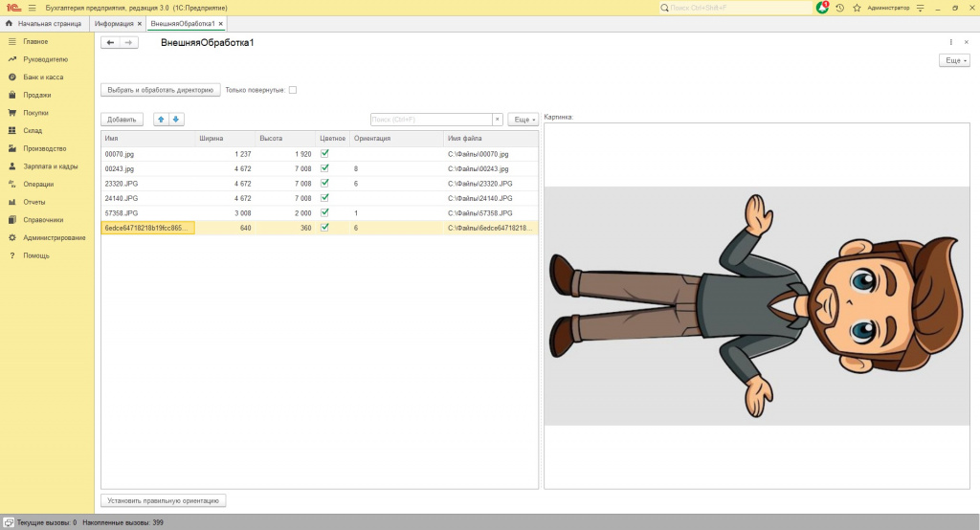Expand the top-right Еще dropdown
This screenshot has height=530, width=980.
(954, 60)
